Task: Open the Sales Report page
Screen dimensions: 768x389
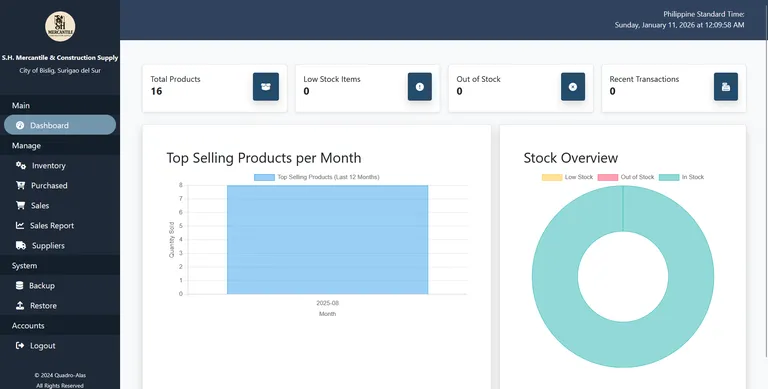Action: (x=60, y=226)
